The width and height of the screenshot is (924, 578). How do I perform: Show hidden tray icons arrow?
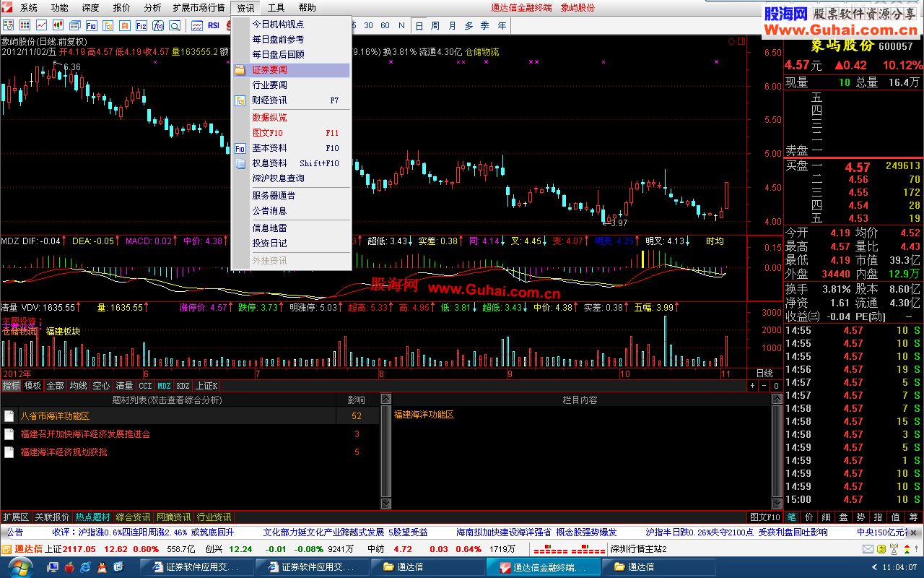874,567
